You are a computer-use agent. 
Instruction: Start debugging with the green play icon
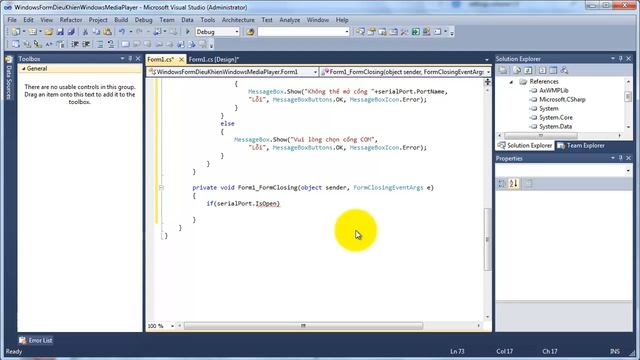[x=188, y=31]
